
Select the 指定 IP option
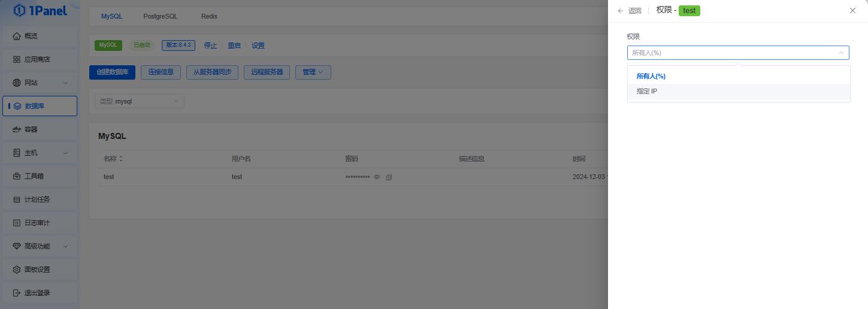point(647,92)
